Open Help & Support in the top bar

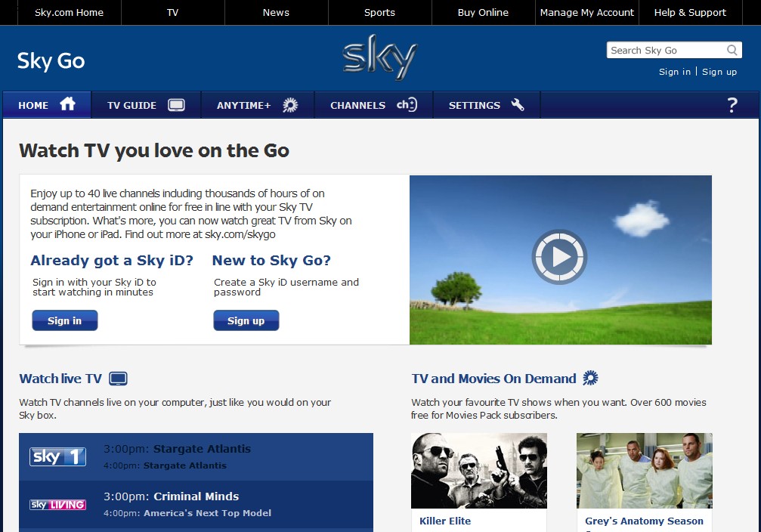[690, 13]
